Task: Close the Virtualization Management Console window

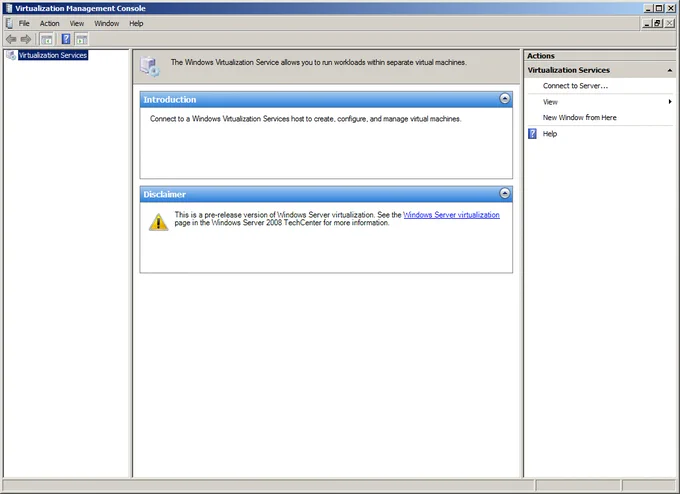Action: [x=670, y=8]
